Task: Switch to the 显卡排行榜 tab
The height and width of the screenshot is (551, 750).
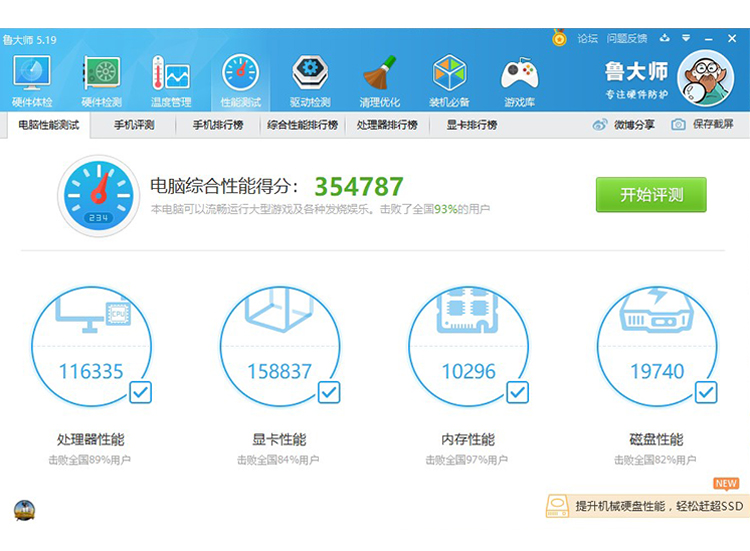Action: [472, 125]
